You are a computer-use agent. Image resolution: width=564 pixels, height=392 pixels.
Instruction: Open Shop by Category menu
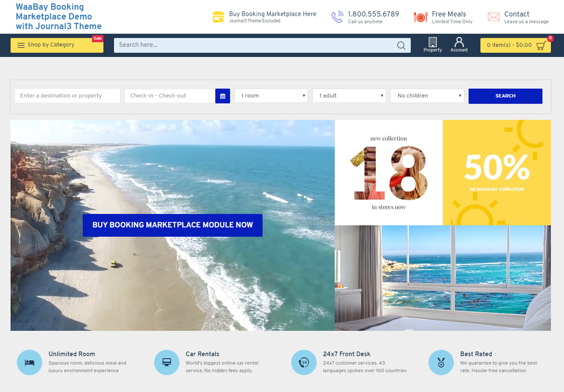point(57,45)
